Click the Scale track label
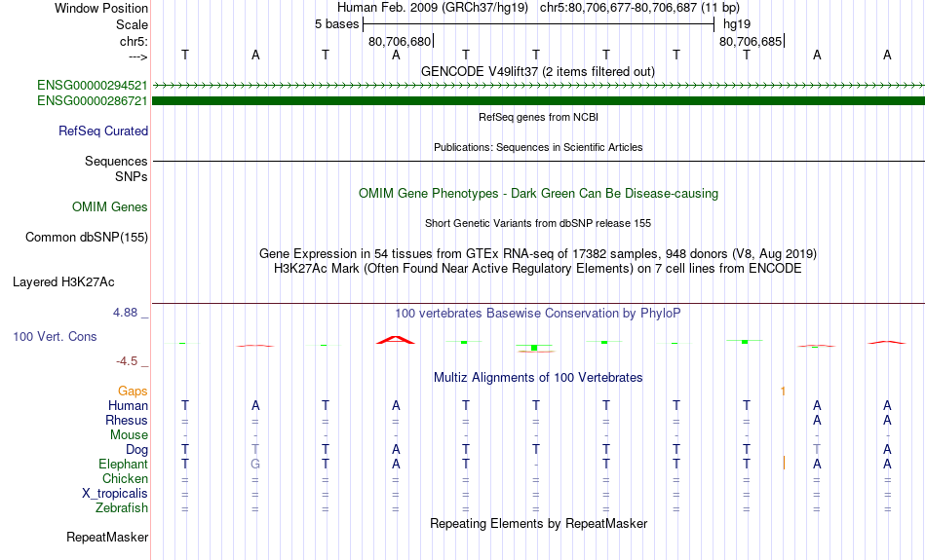 tap(133, 24)
